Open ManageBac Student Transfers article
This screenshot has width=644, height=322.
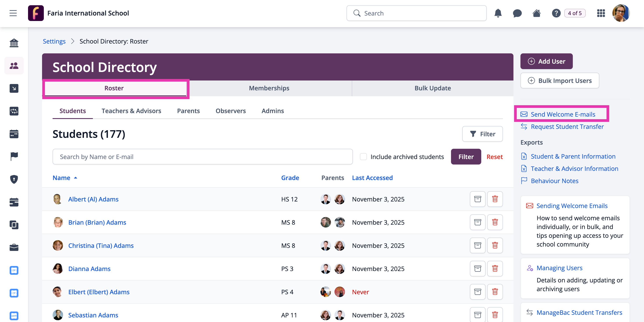579,313
